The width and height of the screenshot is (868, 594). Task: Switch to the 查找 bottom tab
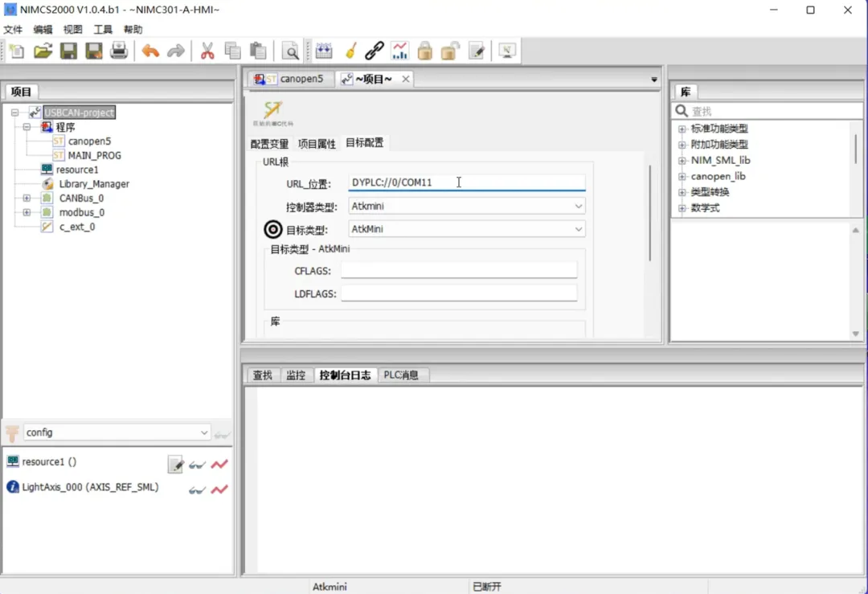pyautogui.click(x=262, y=375)
